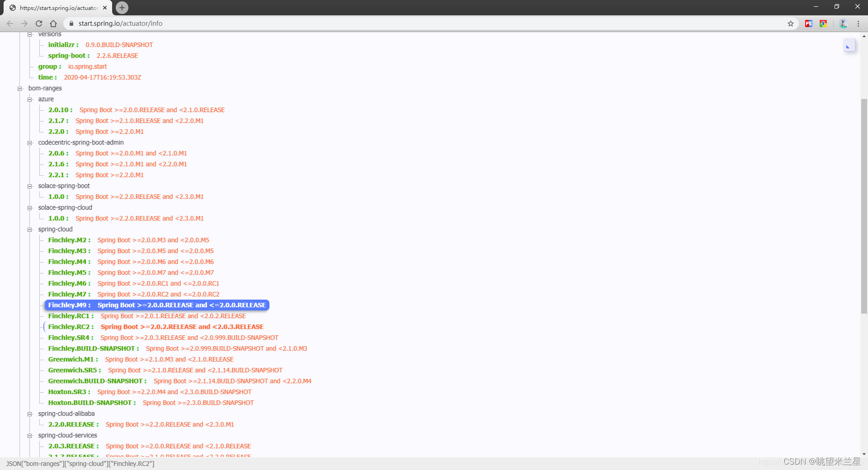Viewport: 868px width, 470px height.
Task: Click the JSON viewer corner arrow button
Action: click(x=849, y=46)
